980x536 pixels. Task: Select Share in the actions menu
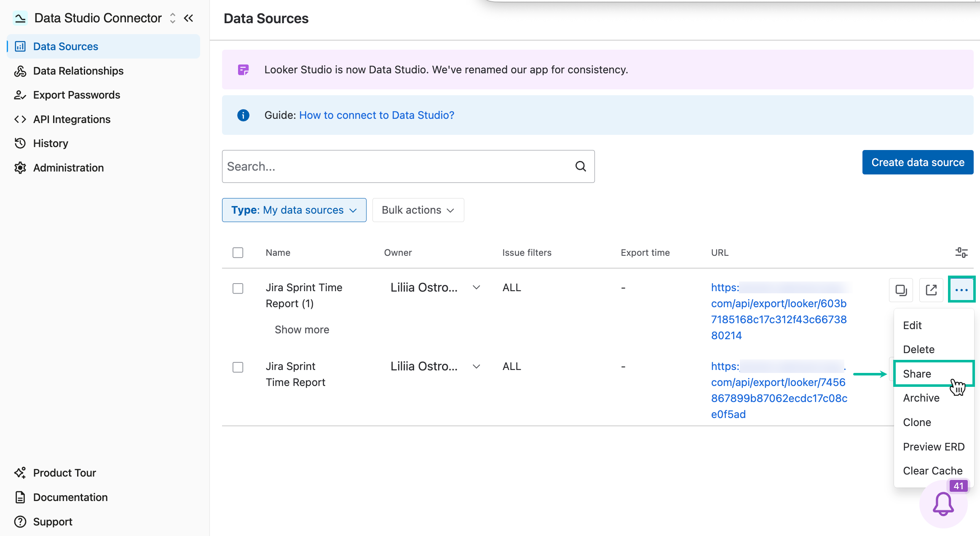pos(934,374)
